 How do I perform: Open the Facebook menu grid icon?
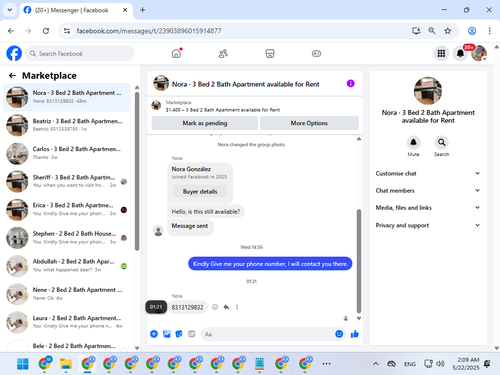(x=441, y=53)
